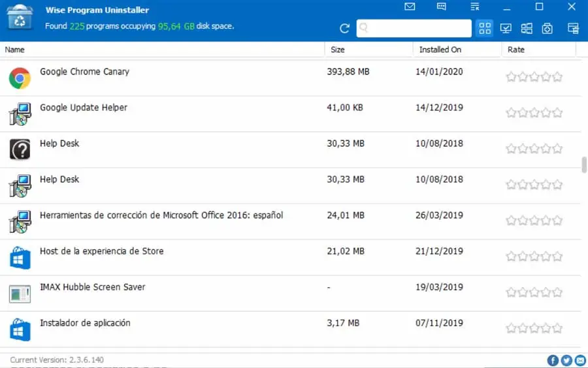Click the 24,01 MB size value
Screen dimensions: 588x368
point(346,215)
